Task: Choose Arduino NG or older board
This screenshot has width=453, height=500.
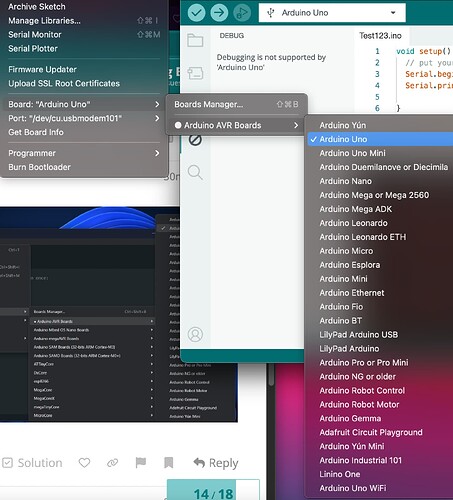Action: 380,377
